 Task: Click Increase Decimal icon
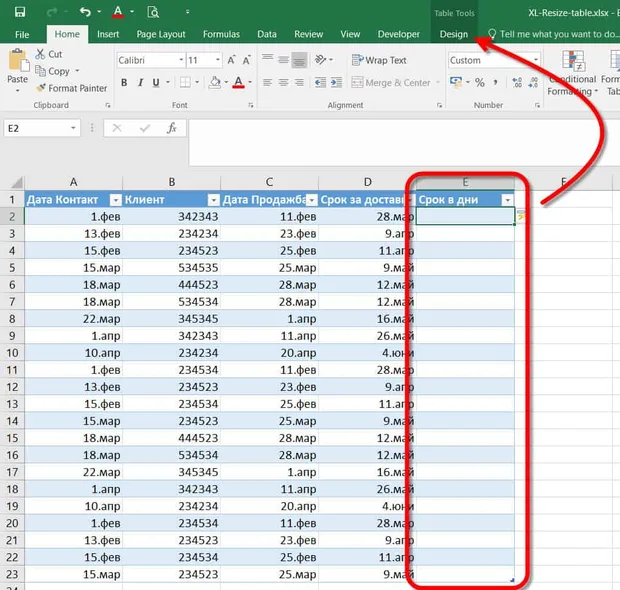point(517,83)
